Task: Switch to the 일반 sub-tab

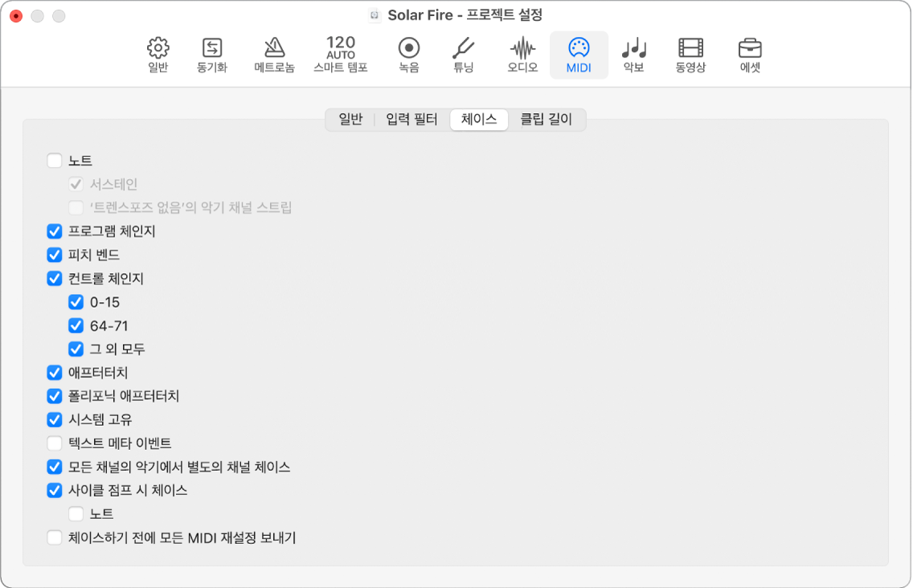Action: click(x=350, y=120)
